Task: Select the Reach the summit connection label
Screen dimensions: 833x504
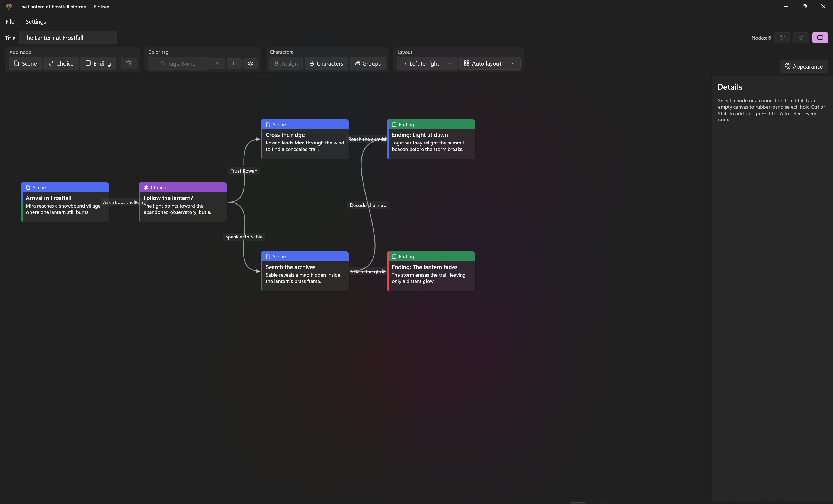Action: point(368,139)
